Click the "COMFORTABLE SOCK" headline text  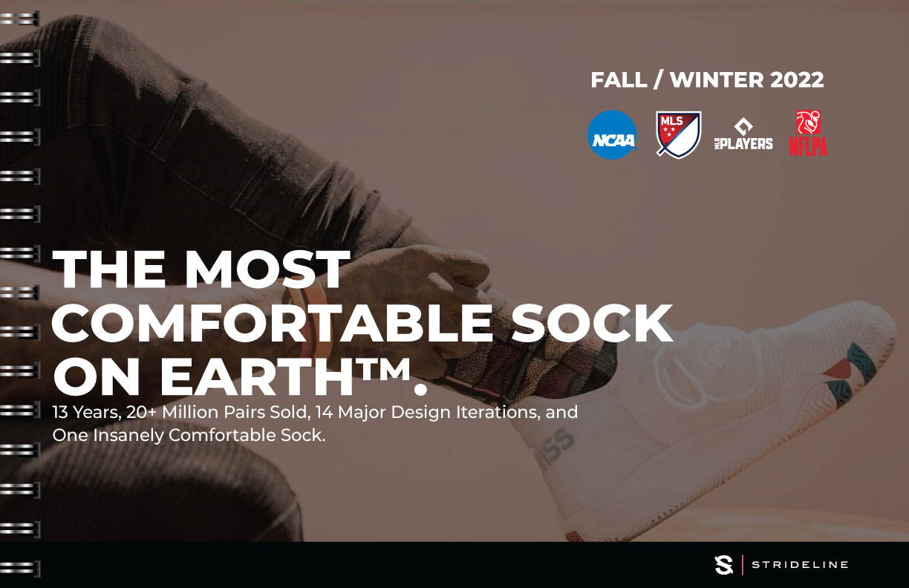(363, 322)
